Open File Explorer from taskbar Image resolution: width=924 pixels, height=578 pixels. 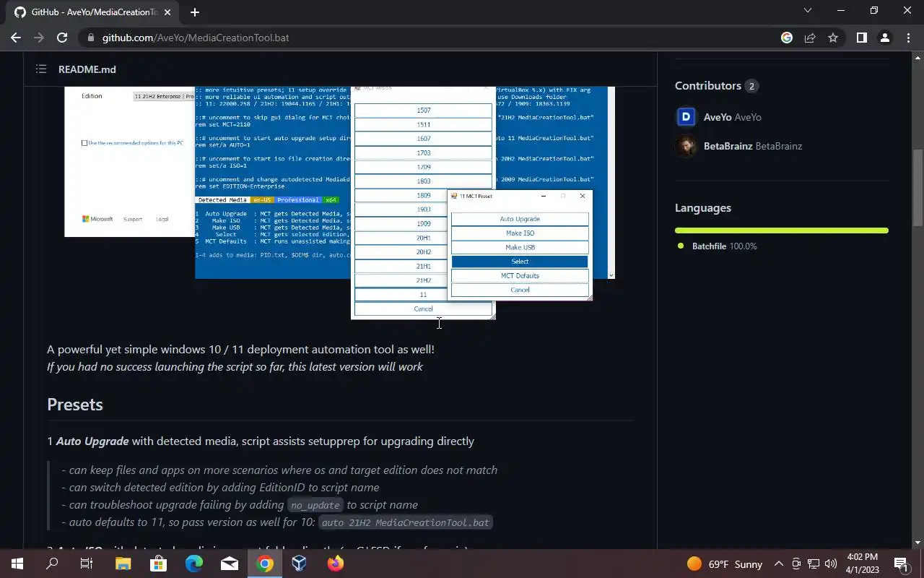point(123,564)
